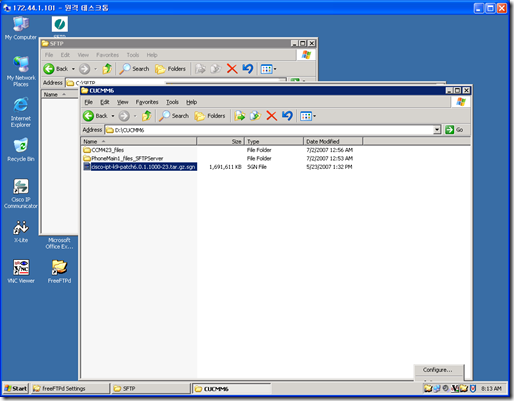Switch to freeFTPd Settings taskbar button
The height and width of the screenshot is (401, 514).
pos(70,388)
